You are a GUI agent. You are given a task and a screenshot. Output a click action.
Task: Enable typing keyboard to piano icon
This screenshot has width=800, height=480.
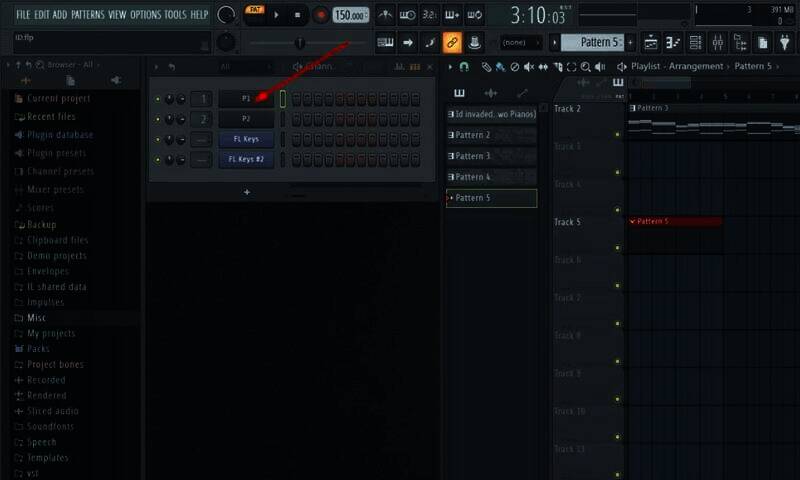(385, 42)
